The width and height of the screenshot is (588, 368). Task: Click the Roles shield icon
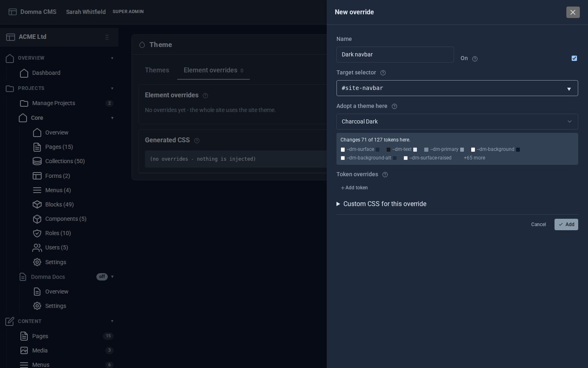coord(37,233)
